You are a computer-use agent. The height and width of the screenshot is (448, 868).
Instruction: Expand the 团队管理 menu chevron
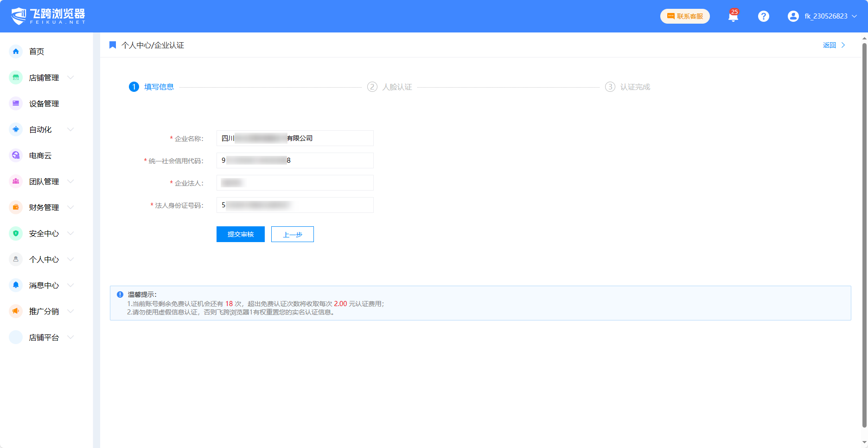click(70, 181)
